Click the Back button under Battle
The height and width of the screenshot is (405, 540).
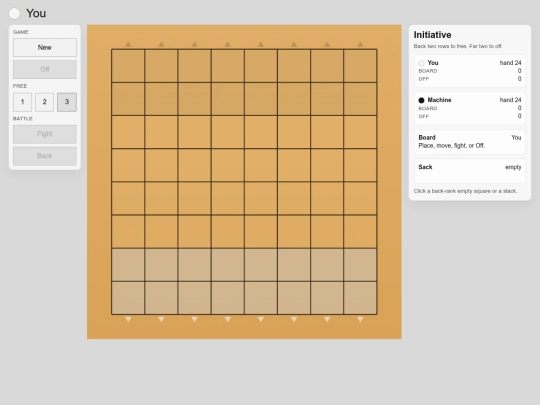pyautogui.click(x=45, y=156)
